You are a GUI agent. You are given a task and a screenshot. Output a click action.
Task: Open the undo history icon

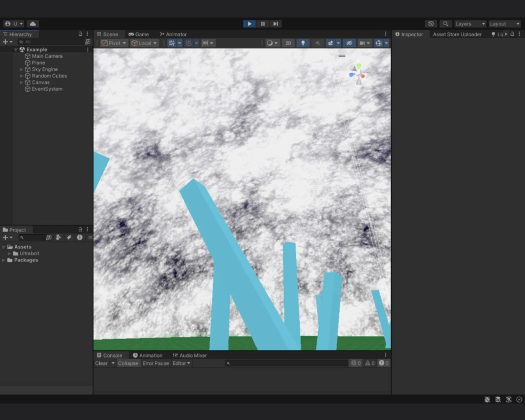(x=431, y=24)
